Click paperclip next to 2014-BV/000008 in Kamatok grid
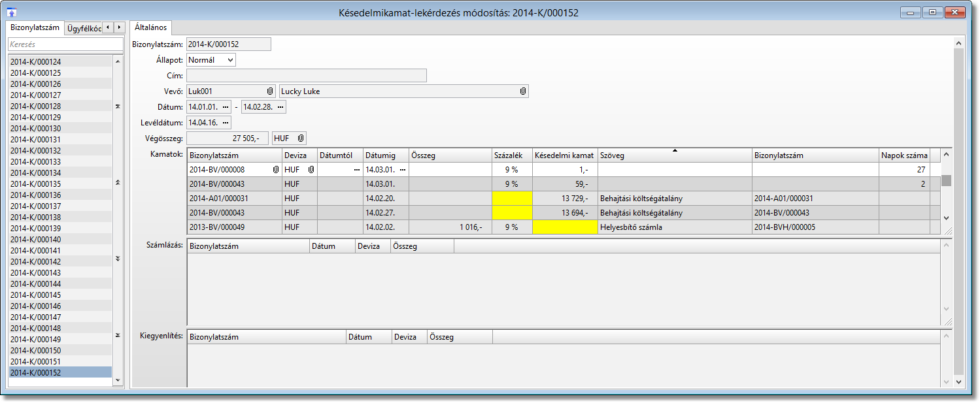Image resolution: width=980 pixels, height=403 pixels. coord(275,170)
